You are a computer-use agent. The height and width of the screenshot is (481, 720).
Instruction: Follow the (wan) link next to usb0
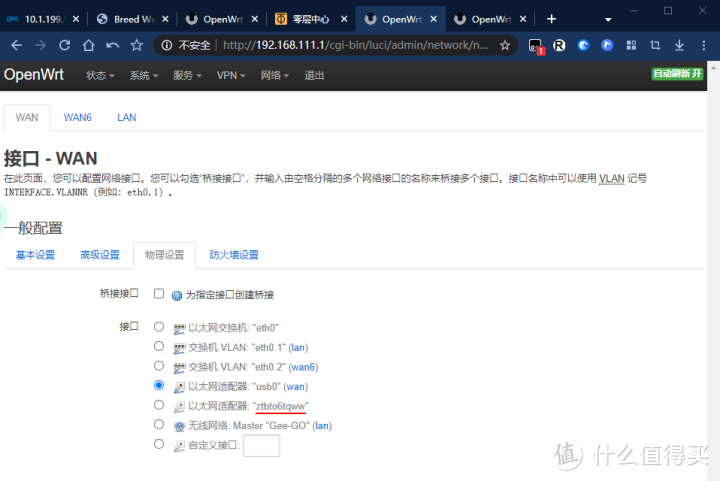pyautogui.click(x=296, y=386)
